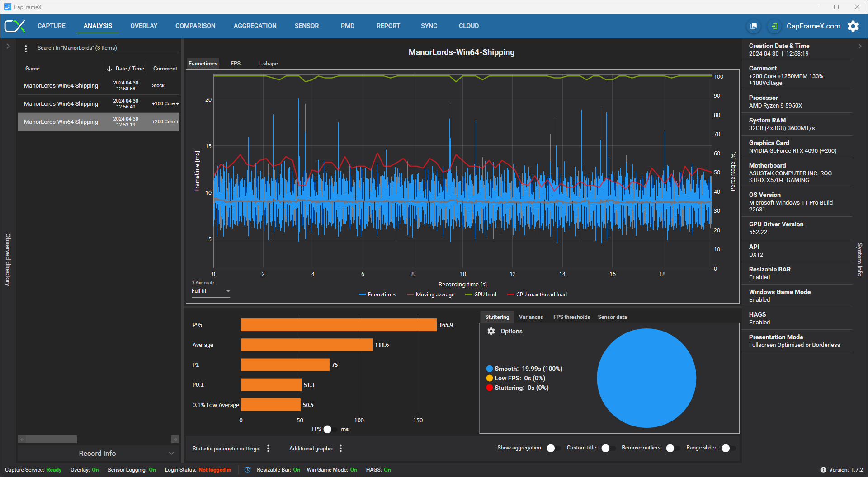
Task: Enable Show aggregation toggle
Action: pos(554,448)
